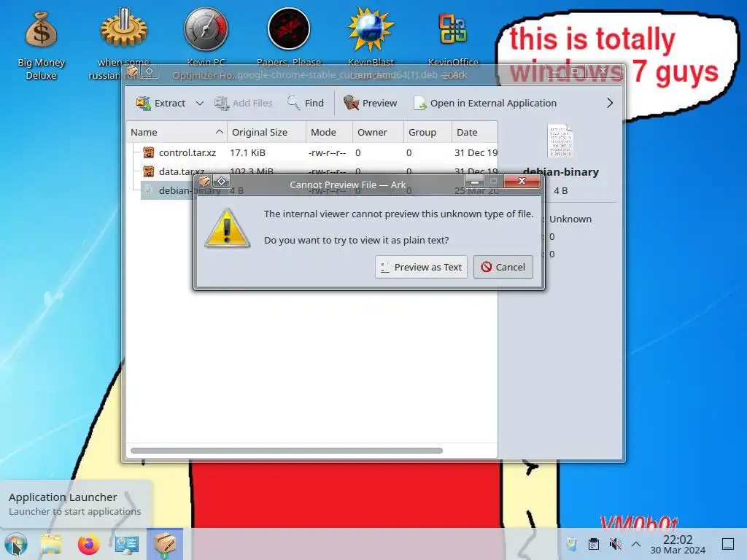Click the Preview as Text button

click(421, 267)
